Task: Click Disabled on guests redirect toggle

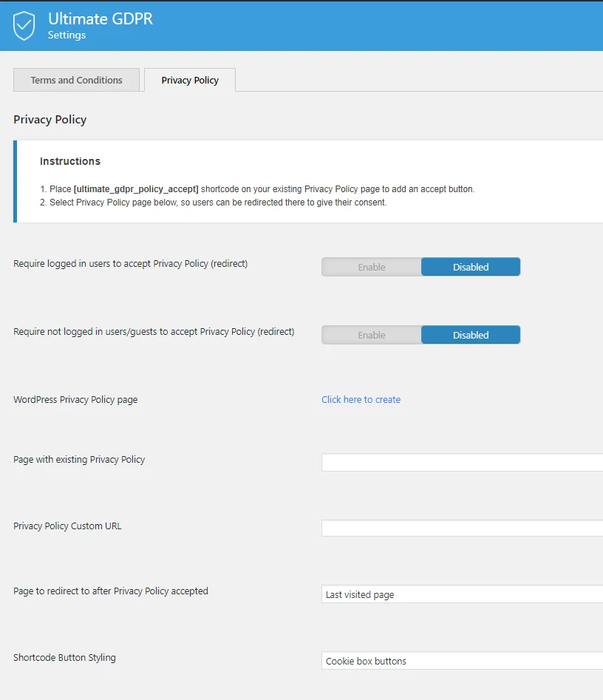Action: (471, 335)
